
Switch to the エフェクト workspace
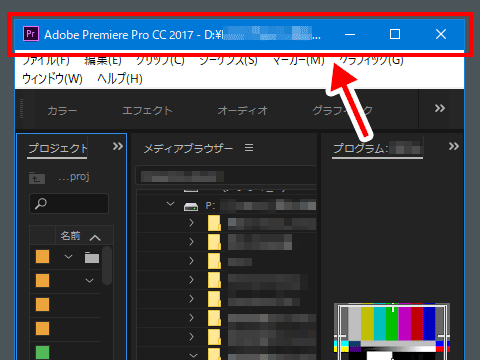pyautogui.click(x=147, y=110)
